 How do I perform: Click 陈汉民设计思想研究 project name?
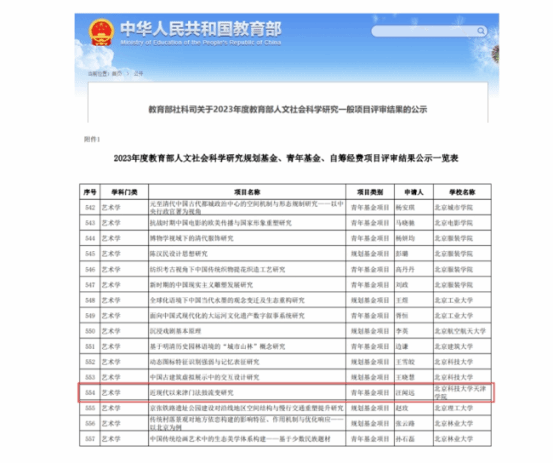[x=179, y=254]
